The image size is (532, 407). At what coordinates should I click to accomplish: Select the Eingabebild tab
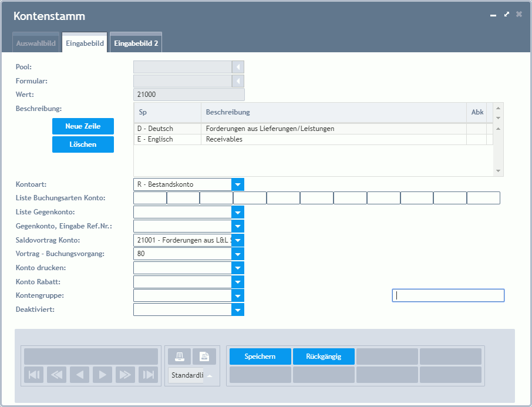tap(85, 43)
